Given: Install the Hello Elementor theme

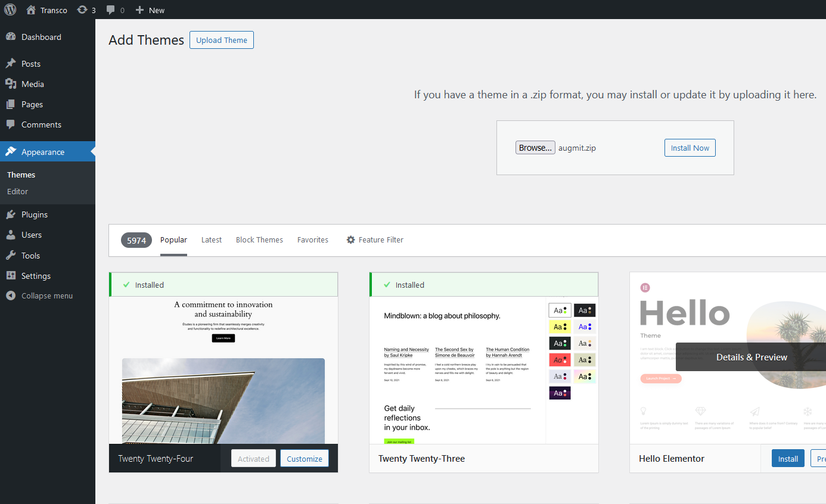Looking at the screenshot, I should [x=788, y=459].
